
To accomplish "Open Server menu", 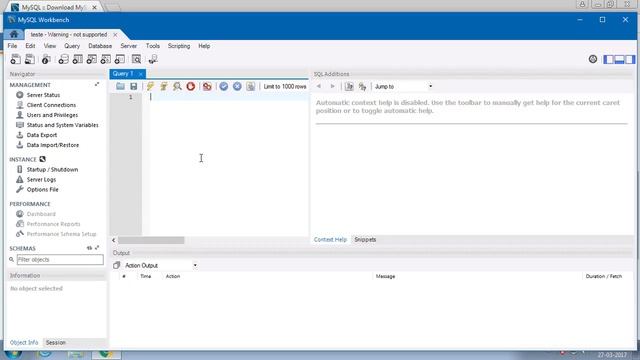I will pyautogui.click(x=129, y=46).
